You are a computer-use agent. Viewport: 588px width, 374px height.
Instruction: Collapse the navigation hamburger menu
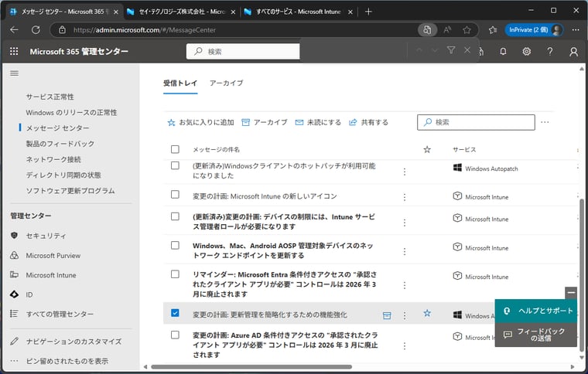[x=14, y=73]
